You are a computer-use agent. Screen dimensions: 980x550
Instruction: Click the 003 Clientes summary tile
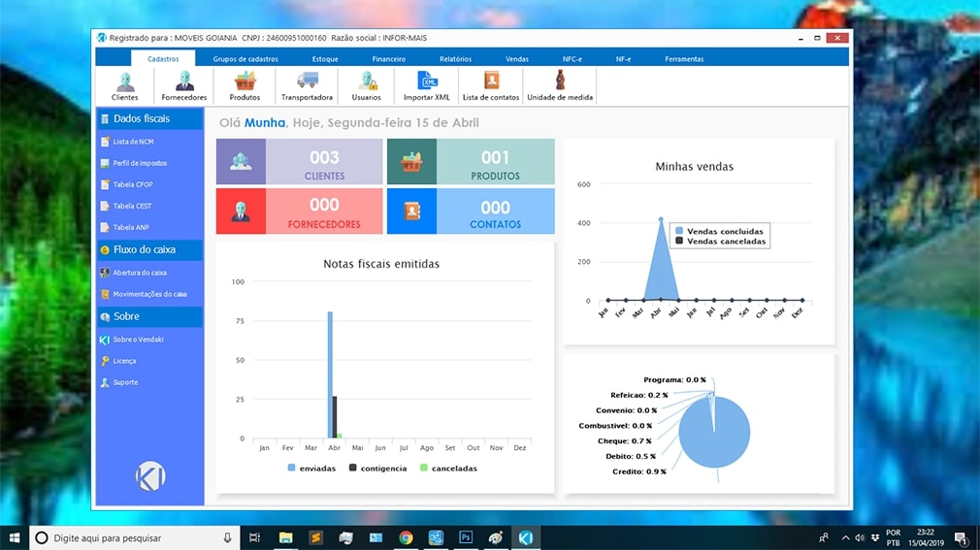pyautogui.click(x=299, y=162)
